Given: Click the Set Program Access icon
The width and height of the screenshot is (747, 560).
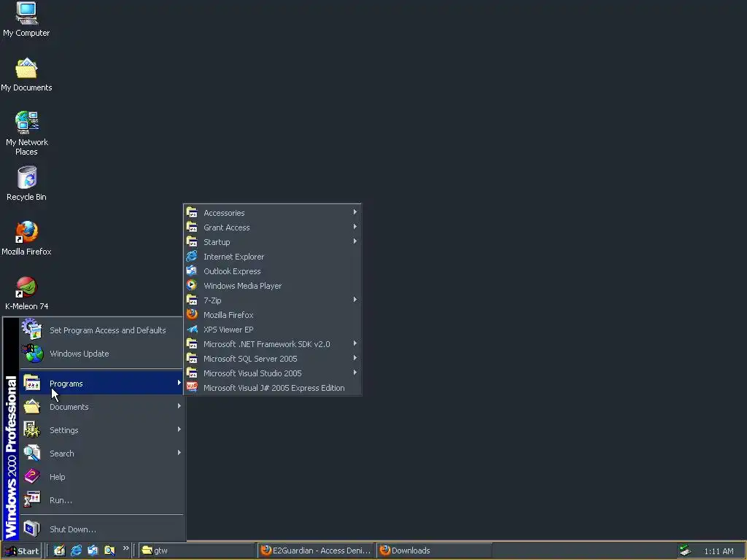Looking at the screenshot, I should click(x=32, y=330).
